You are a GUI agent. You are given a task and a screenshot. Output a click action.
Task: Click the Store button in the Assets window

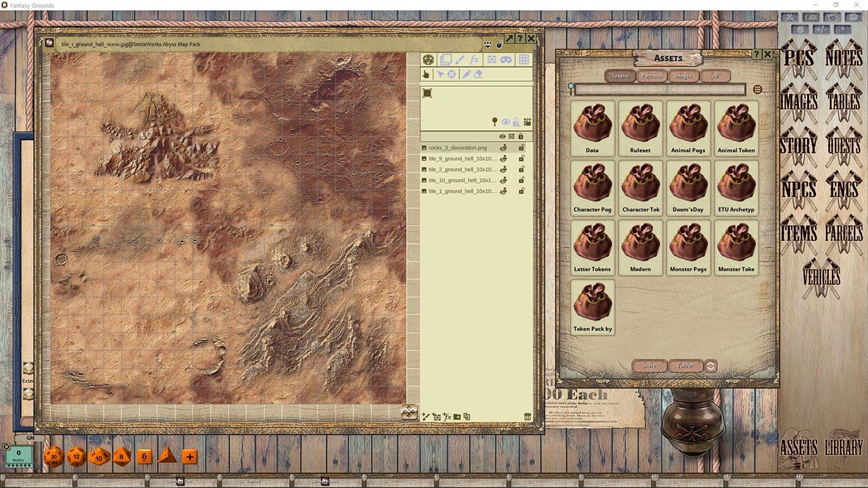tap(648, 365)
